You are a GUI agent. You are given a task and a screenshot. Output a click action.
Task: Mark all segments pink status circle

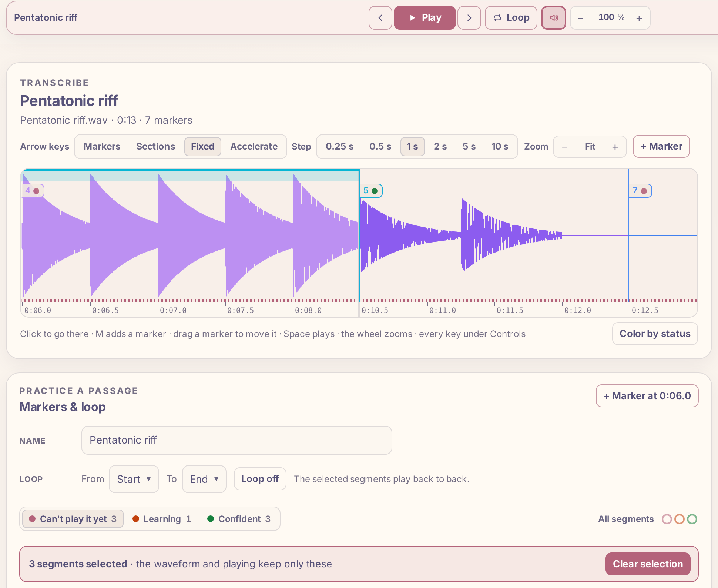667,519
